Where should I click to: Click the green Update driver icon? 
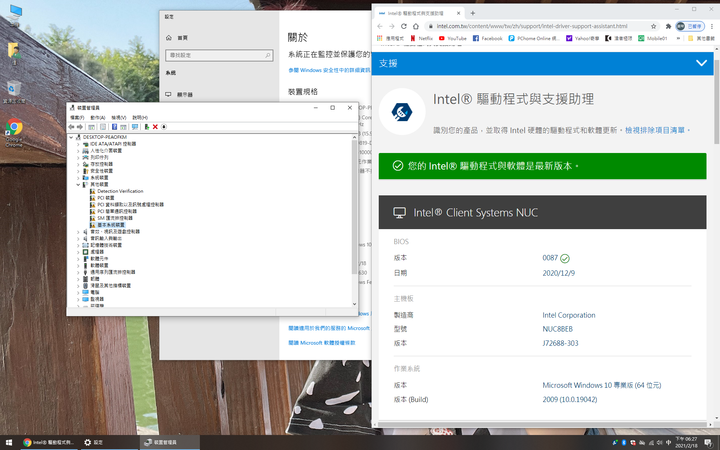pyautogui.click(x=146, y=127)
